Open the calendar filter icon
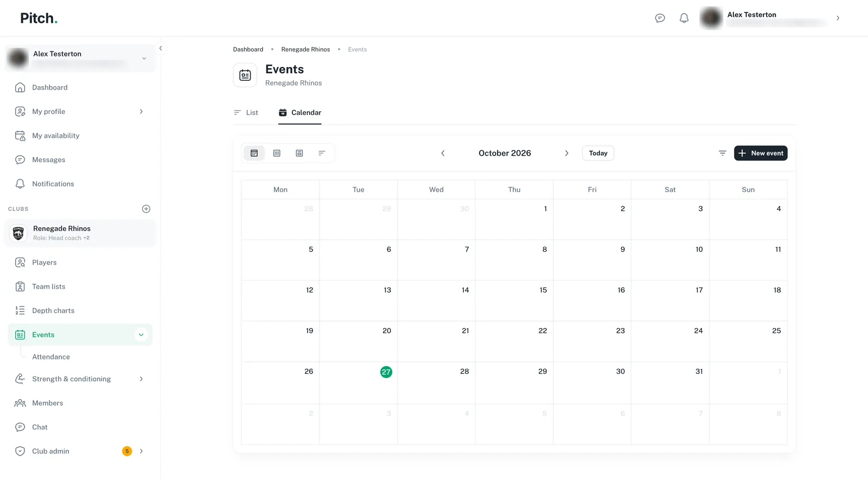Viewport: 868px width, 481px height. (x=723, y=153)
